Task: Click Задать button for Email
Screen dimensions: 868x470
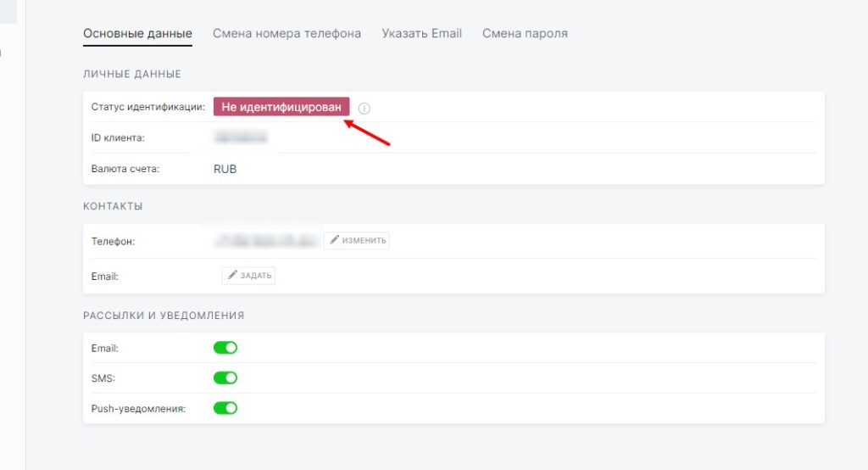Action: 248,276
